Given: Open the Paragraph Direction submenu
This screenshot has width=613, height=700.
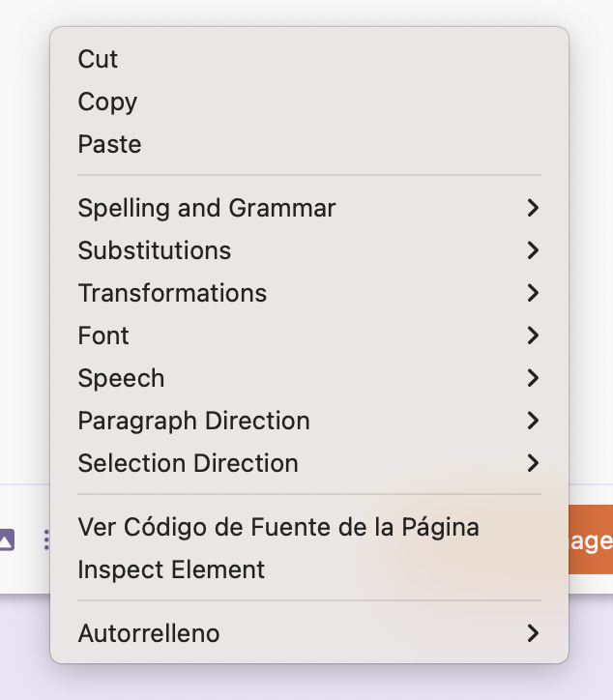Looking at the screenshot, I should tap(309, 421).
